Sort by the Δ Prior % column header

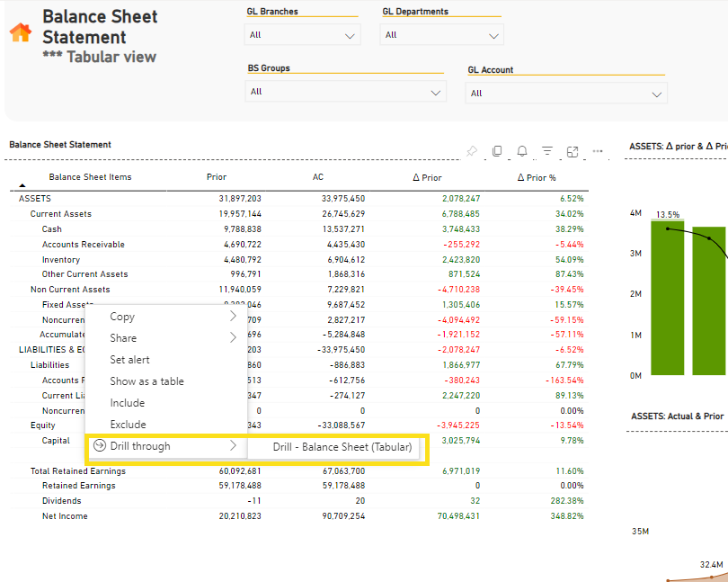tap(537, 177)
